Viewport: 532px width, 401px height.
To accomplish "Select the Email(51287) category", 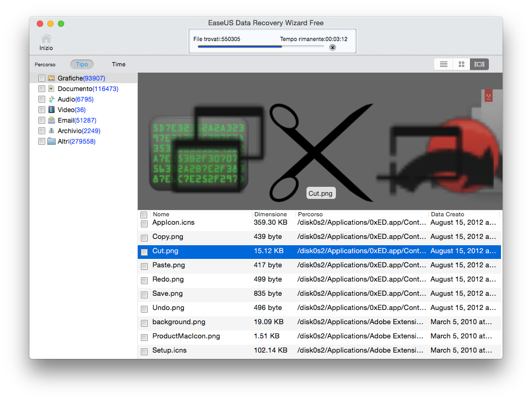I will (x=77, y=120).
